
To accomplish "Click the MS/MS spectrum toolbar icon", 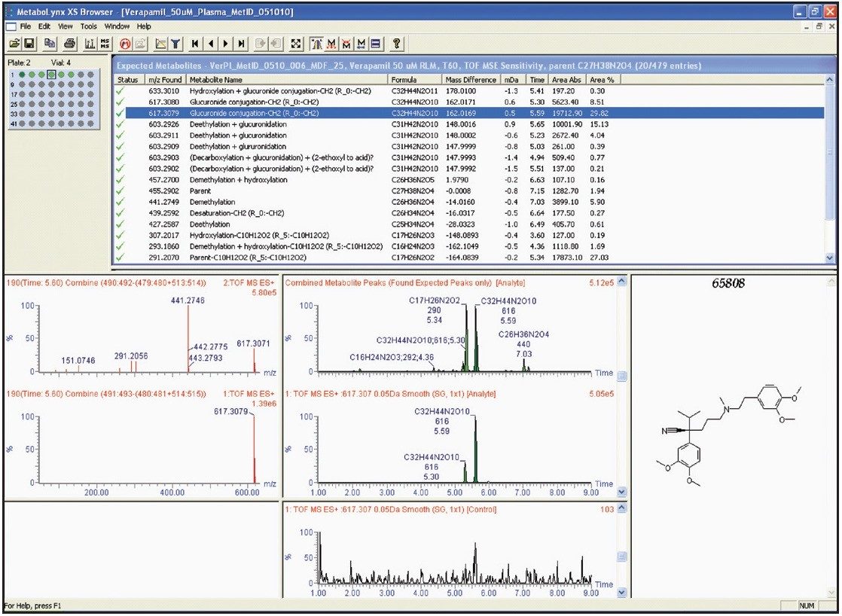I will coord(105,44).
